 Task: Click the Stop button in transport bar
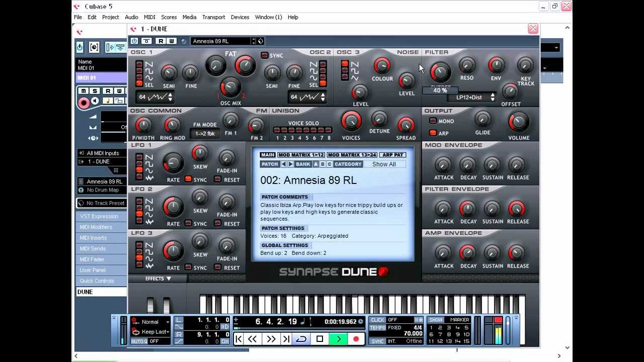[x=319, y=339]
